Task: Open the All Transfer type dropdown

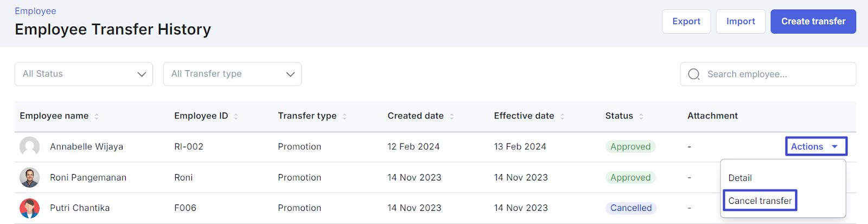Action: (232, 74)
